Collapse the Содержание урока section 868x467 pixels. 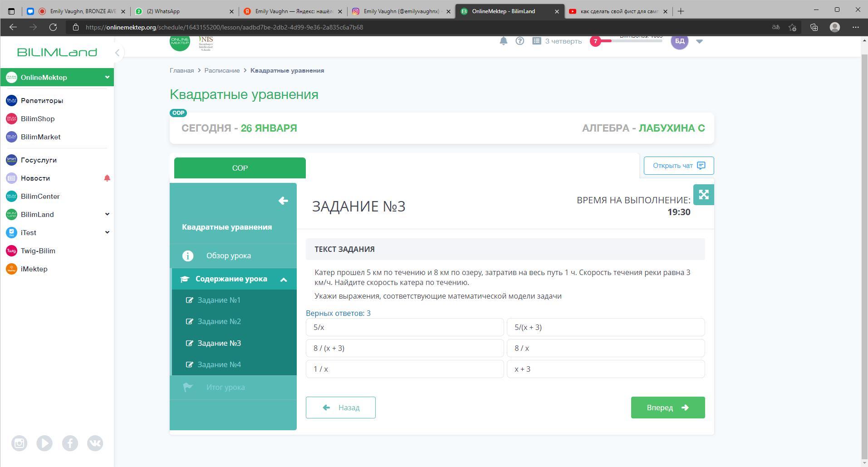pos(234,279)
